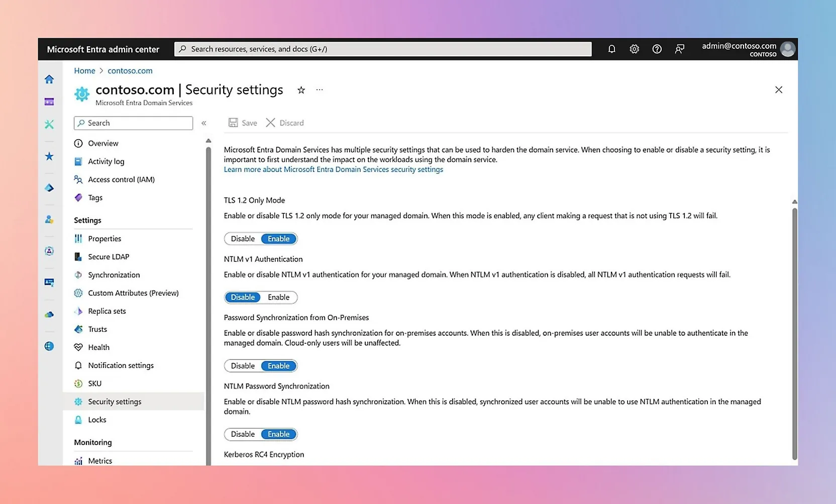The width and height of the screenshot is (836, 504).
Task: Click the main content vertical scrollbar
Action: (x=794, y=332)
